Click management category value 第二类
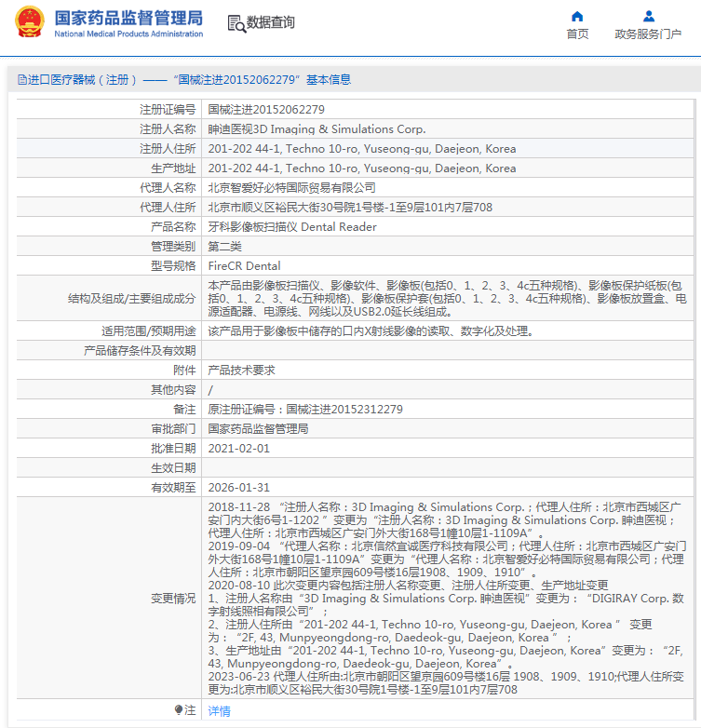The height and width of the screenshot is (728, 701). click(x=224, y=246)
